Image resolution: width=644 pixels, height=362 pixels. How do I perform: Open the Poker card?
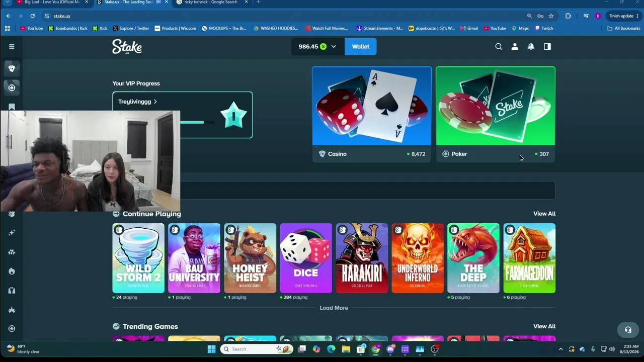(x=496, y=114)
